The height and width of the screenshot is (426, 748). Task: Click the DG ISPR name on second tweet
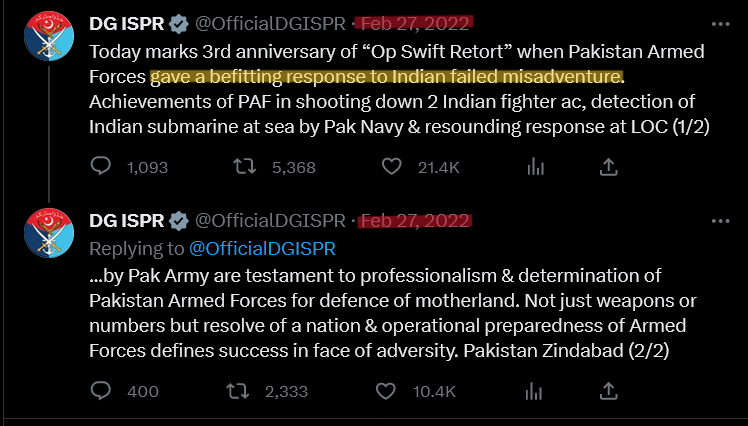pyautogui.click(x=126, y=219)
